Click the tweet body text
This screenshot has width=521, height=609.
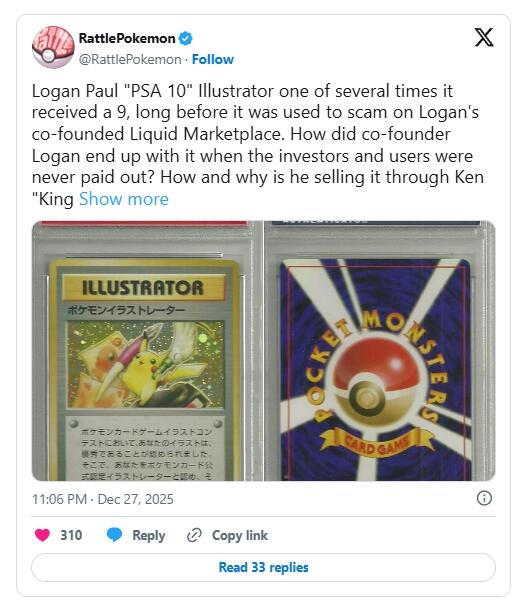[258, 144]
